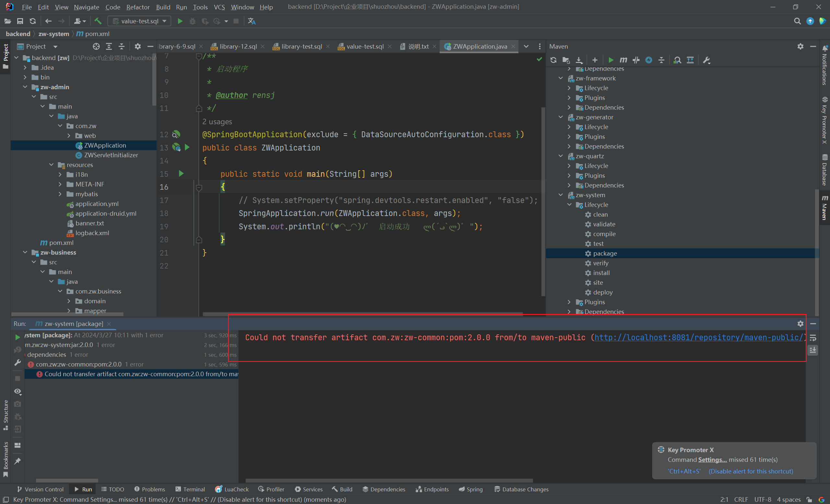Collapse the zw-admin src tree node
The image size is (830, 504).
(33, 97)
